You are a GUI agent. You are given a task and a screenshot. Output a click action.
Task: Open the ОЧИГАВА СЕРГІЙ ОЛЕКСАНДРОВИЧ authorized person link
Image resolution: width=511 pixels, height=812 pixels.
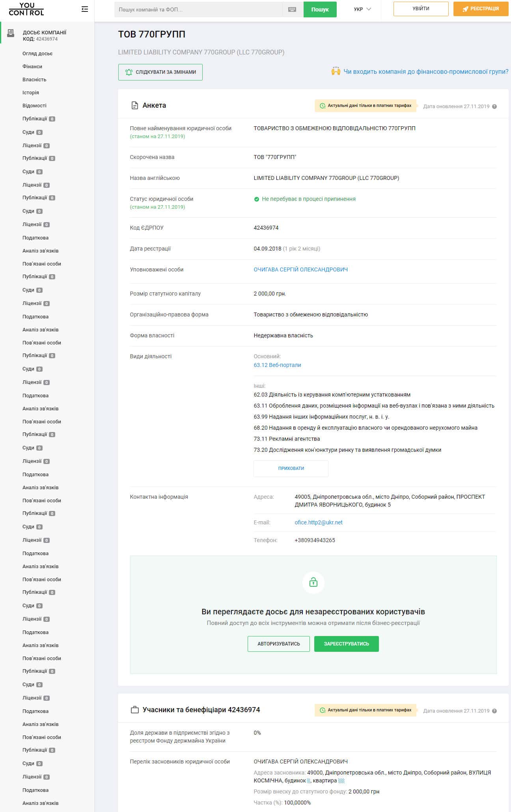pyautogui.click(x=300, y=270)
